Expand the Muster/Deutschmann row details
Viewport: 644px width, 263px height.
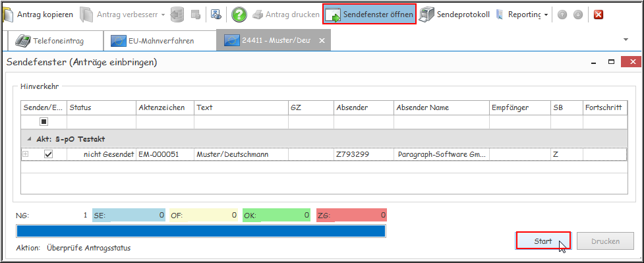tap(26, 154)
